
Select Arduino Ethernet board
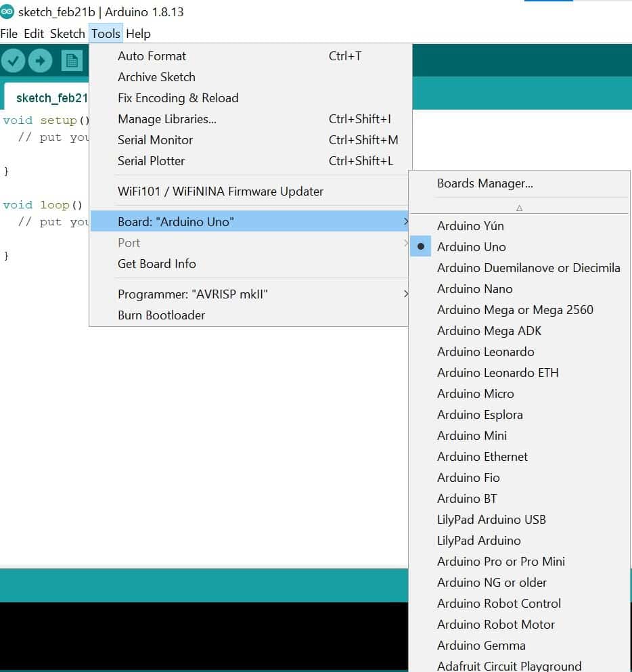519,456
